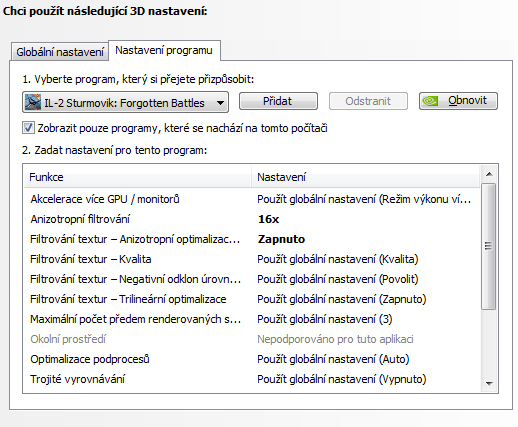Open the program selection dropdown arrow
Image resolution: width=518 pixels, height=427 pixels.
click(x=220, y=103)
